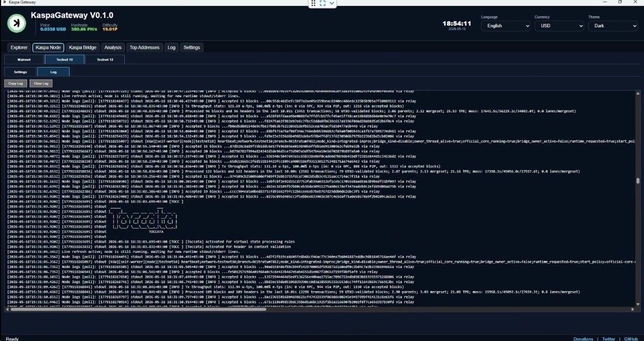Open the Language dropdown showing English
Image resolution: width=644 pixels, height=341 pixels.
click(x=506, y=25)
